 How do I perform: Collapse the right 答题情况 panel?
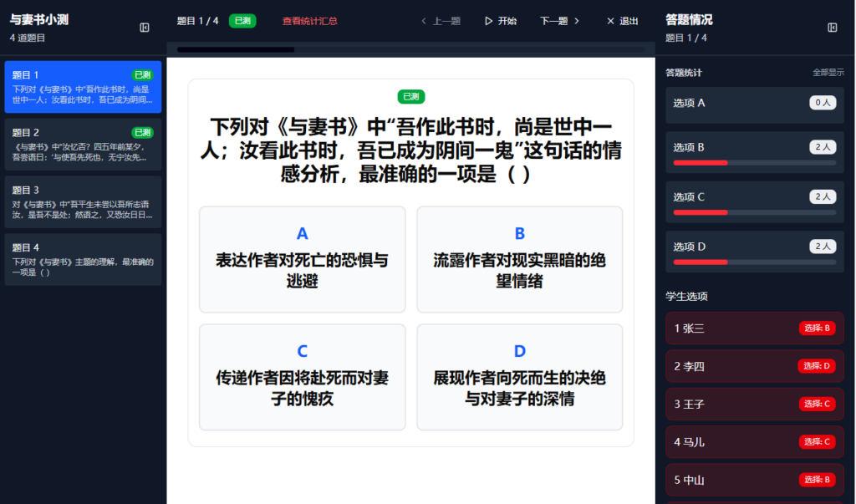(832, 28)
